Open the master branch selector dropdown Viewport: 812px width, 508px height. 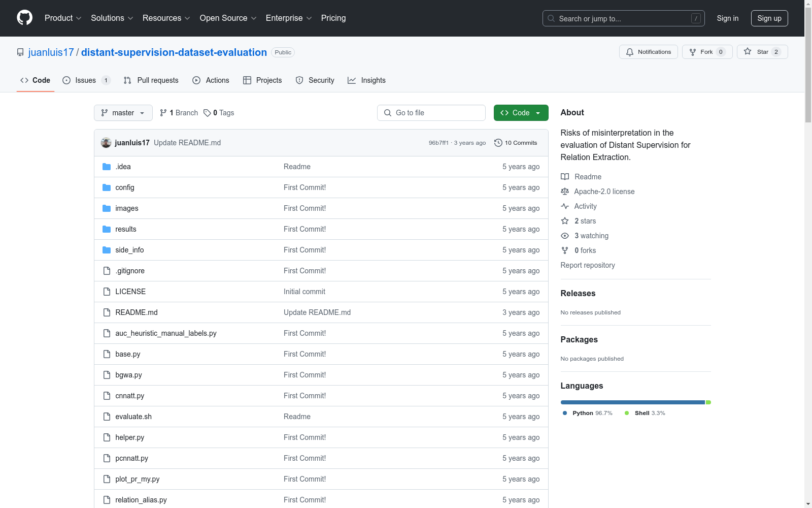tap(123, 113)
